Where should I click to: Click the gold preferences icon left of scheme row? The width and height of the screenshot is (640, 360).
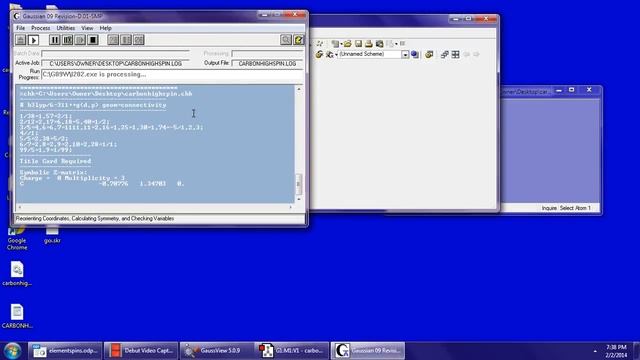pyautogui.click(x=319, y=54)
